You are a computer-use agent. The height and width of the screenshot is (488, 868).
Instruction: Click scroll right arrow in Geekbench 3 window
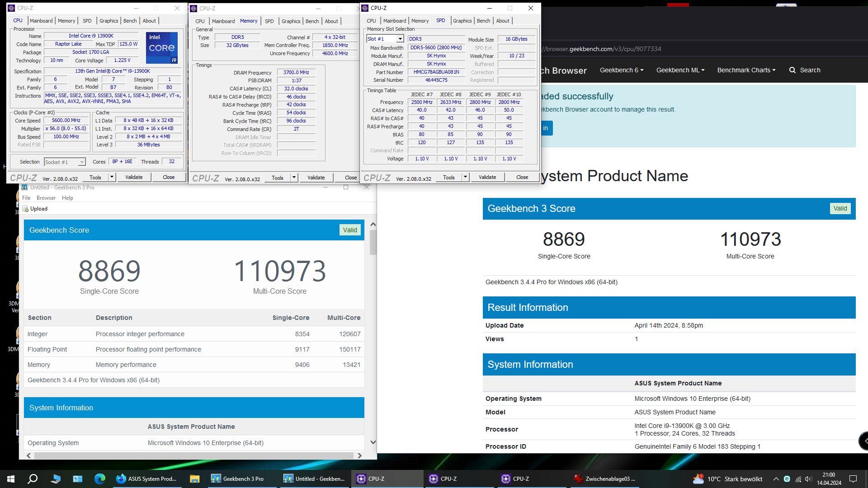click(359, 455)
